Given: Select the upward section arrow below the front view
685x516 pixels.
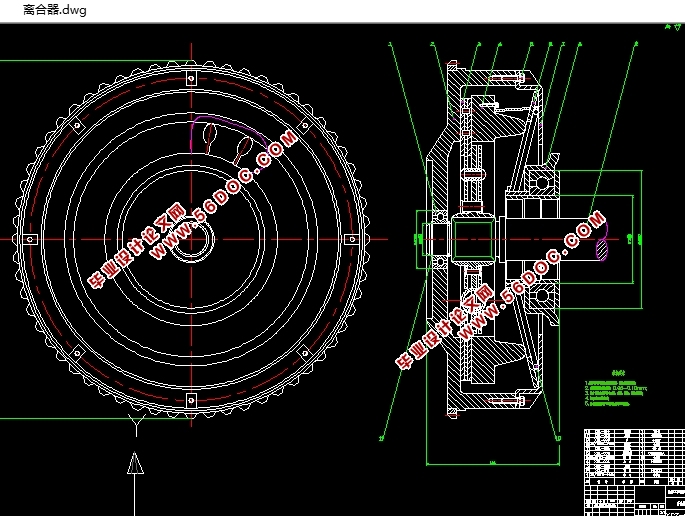Looking at the screenshot, I should [x=135, y=463].
